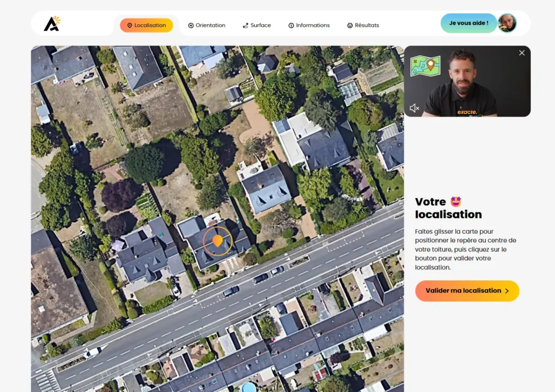Switch to the Informations step

pyautogui.click(x=309, y=25)
